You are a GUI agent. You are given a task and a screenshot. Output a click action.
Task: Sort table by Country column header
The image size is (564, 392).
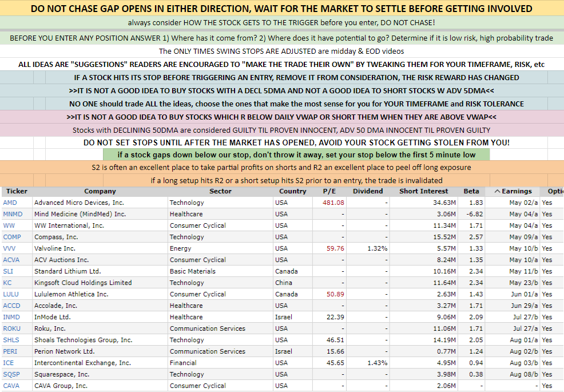[x=293, y=192]
